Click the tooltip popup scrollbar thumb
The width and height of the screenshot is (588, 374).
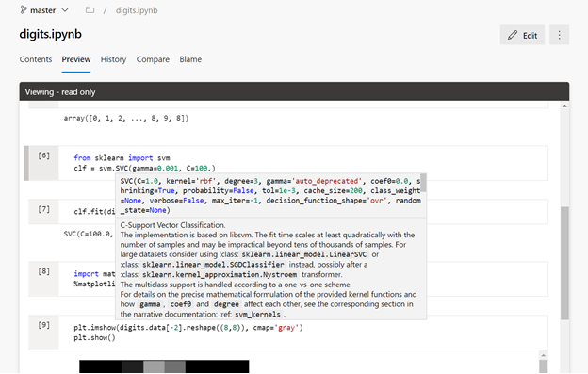point(423,183)
